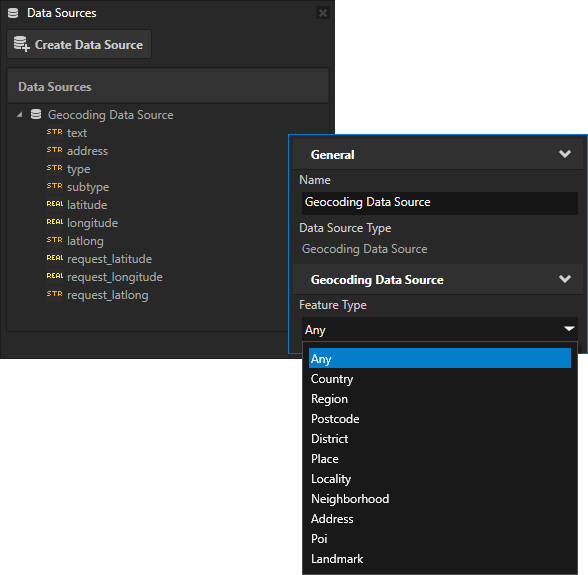Click STR type icon beside text
Screen dimensions: 588x575
54,132
